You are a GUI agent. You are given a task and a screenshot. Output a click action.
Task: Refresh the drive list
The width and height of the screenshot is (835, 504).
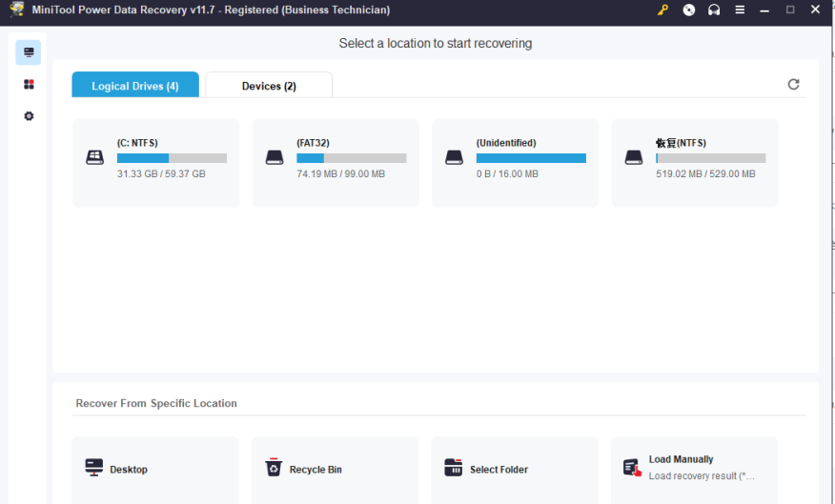coord(793,84)
